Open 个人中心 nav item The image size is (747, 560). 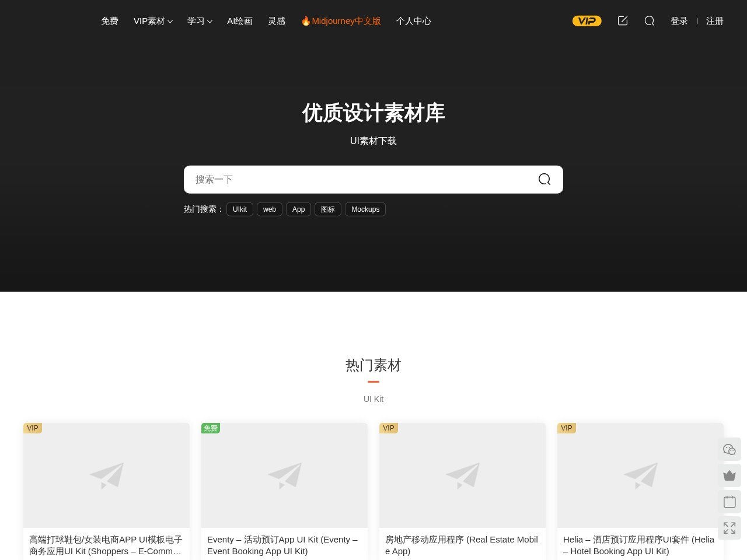tap(414, 21)
